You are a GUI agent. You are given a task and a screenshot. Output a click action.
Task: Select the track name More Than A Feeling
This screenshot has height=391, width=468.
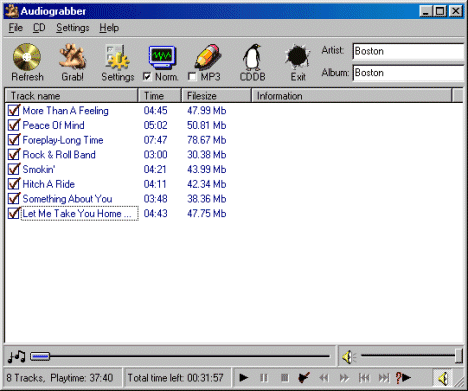pos(65,111)
